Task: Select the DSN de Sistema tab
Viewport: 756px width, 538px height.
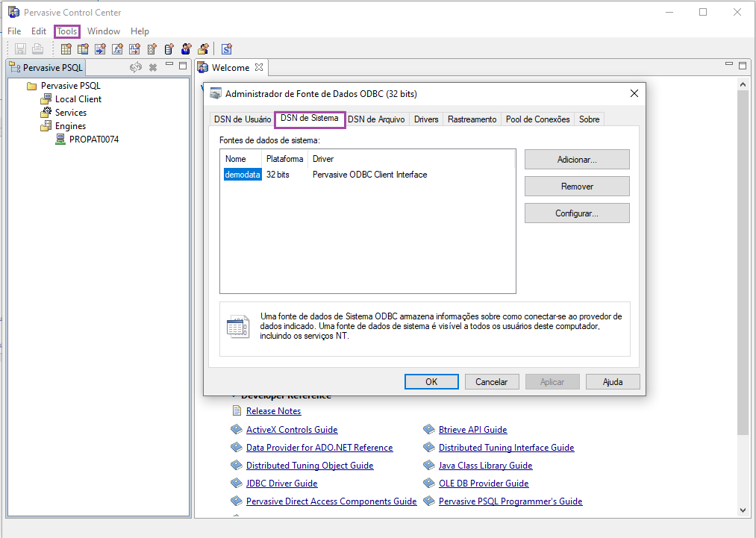Action: point(310,118)
